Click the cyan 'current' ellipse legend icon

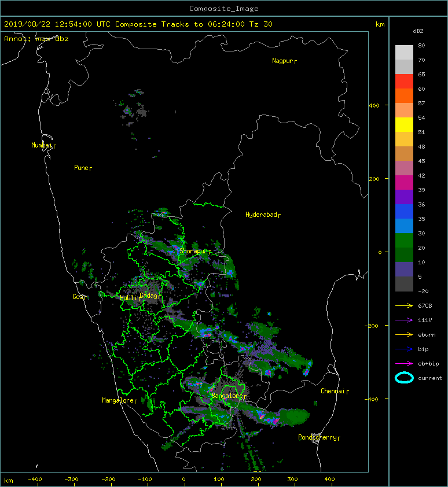[x=404, y=378]
